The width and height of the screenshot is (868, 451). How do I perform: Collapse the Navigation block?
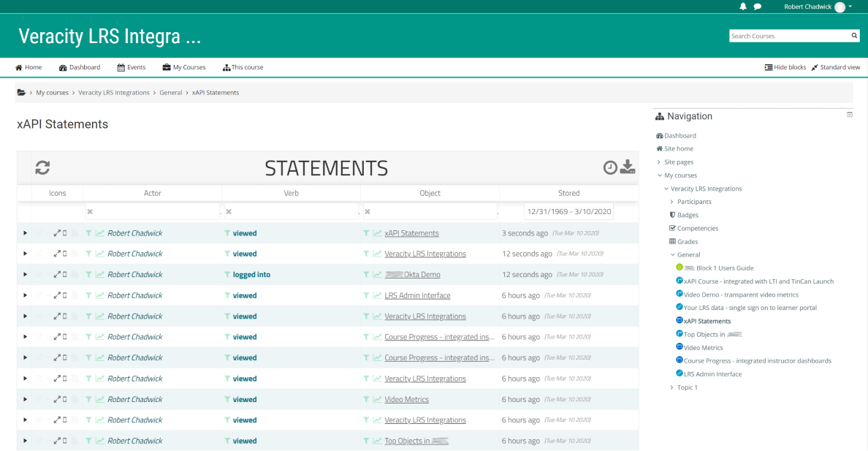849,114
